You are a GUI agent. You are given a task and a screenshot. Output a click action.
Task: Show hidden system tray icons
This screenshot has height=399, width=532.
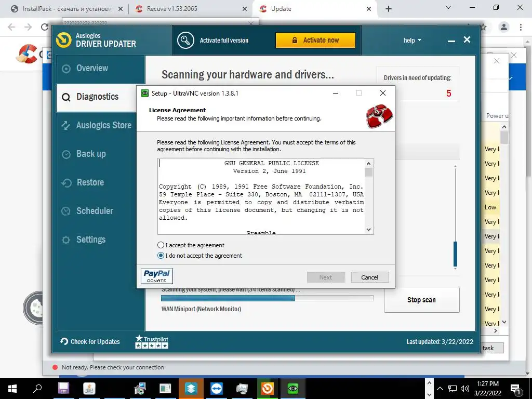click(x=440, y=389)
